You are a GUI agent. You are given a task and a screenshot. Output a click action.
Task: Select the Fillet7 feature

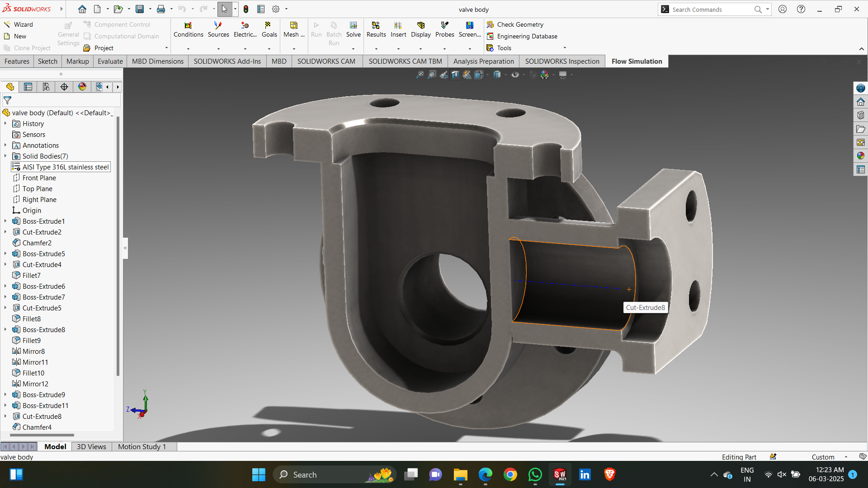click(27, 276)
